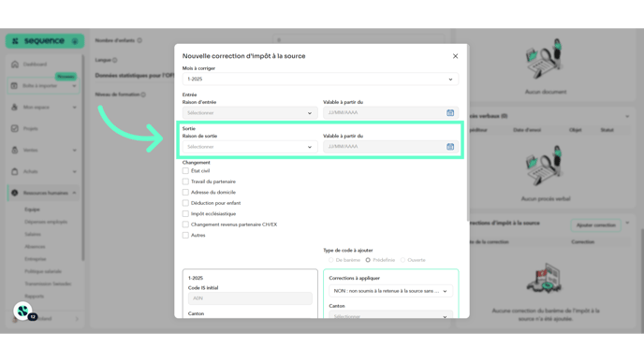Open Entreprise in the sidebar submenu
Viewport: 644px width, 362px height.
tap(36, 259)
